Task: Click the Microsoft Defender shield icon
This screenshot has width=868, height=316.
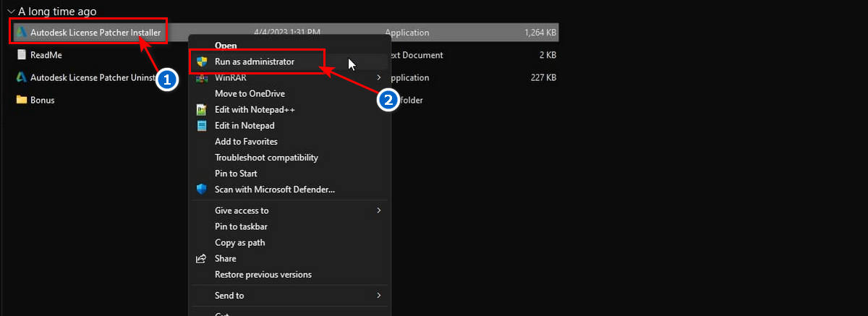Action: point(203,189)
